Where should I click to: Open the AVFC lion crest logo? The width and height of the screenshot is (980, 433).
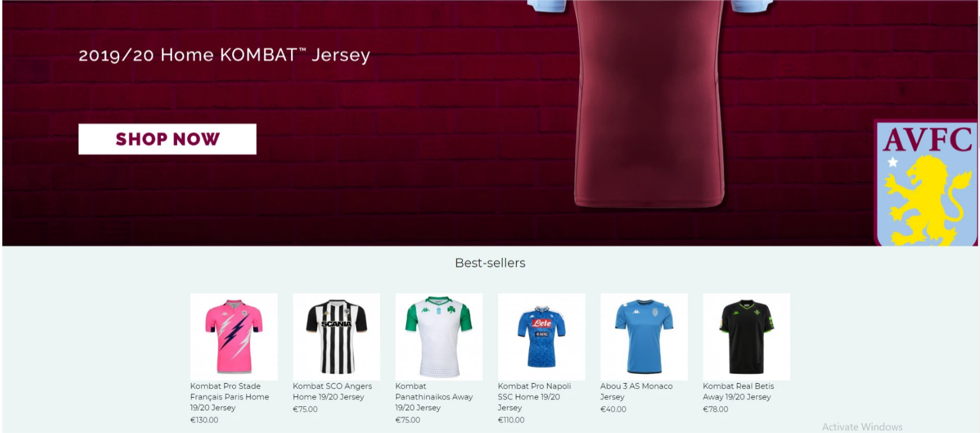(x=926, y=183)
